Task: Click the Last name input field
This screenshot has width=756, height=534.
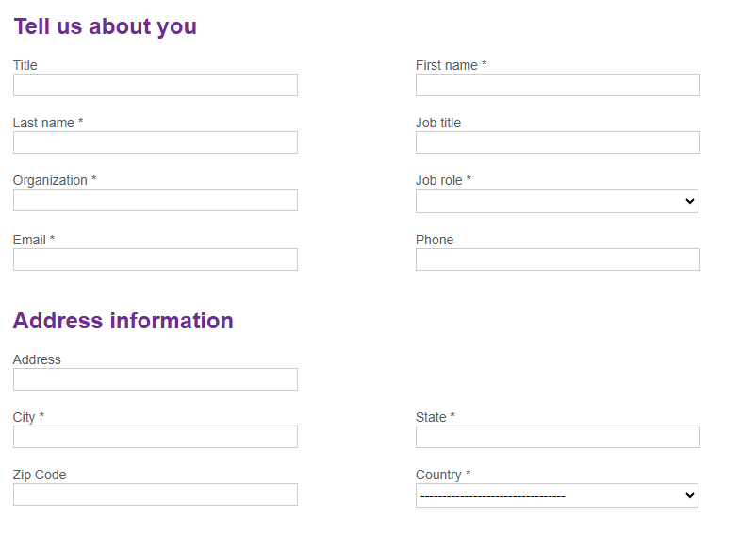Action: 156,142
